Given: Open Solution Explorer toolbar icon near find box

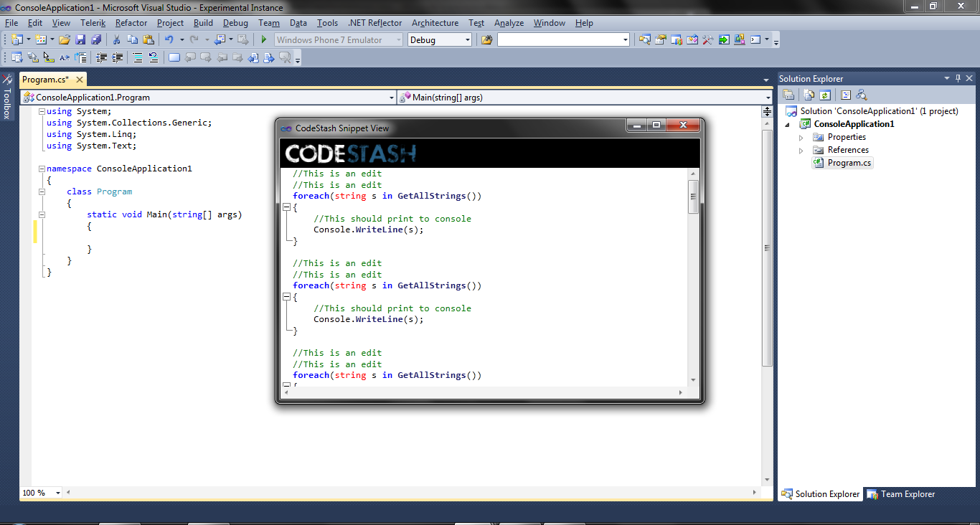Looking at the screenshot, I should [644, 40].
